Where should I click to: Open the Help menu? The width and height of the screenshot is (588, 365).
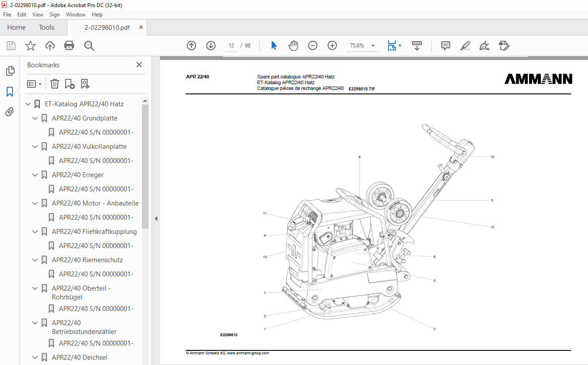coord(97,15)
